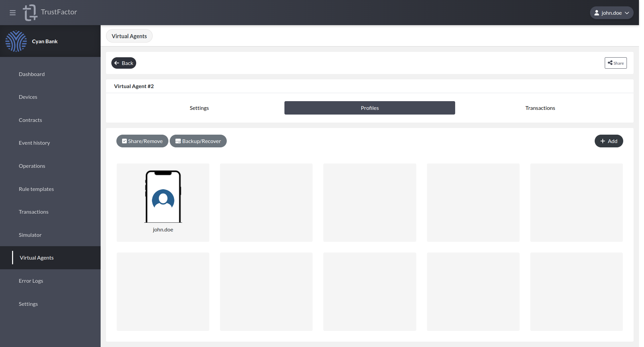Navigate to Event history
The width and height of the screenshot is (644, 347).
pos(34,143)
